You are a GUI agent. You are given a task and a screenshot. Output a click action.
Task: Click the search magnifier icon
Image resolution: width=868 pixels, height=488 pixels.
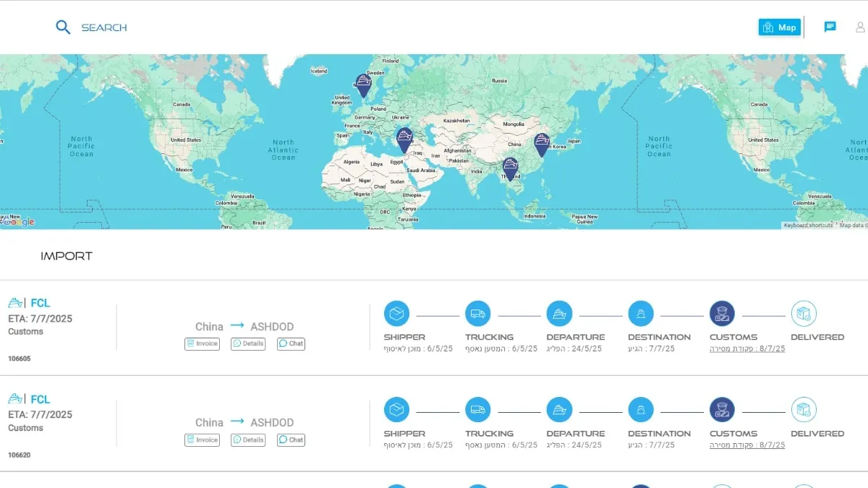click(x=64, y=27)
